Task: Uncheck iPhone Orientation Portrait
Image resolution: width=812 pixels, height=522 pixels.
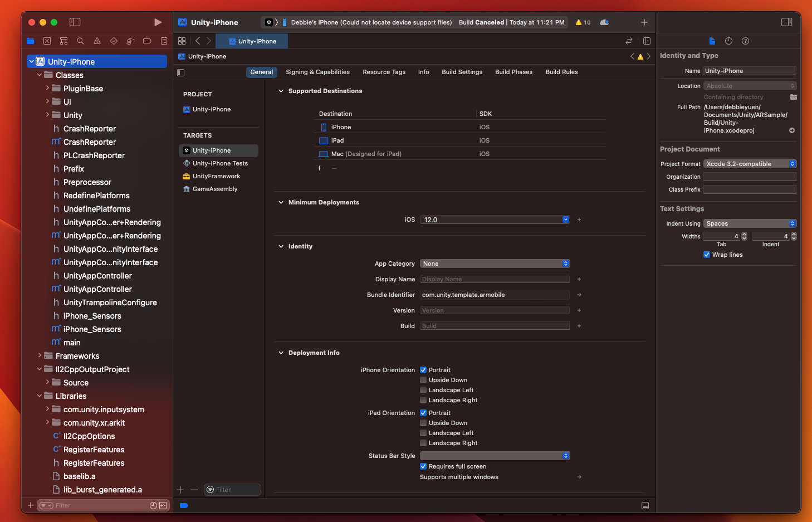Action: click(423, 370)
